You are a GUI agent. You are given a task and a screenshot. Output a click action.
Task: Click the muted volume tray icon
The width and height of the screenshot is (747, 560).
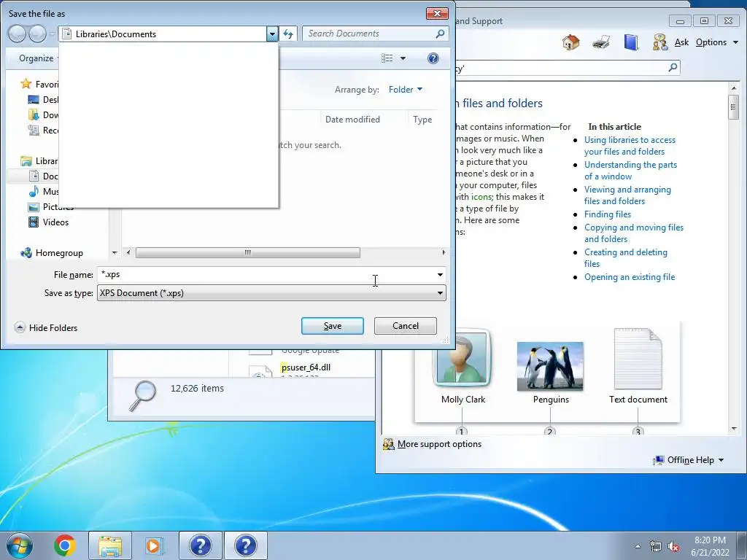pos(673,547)
